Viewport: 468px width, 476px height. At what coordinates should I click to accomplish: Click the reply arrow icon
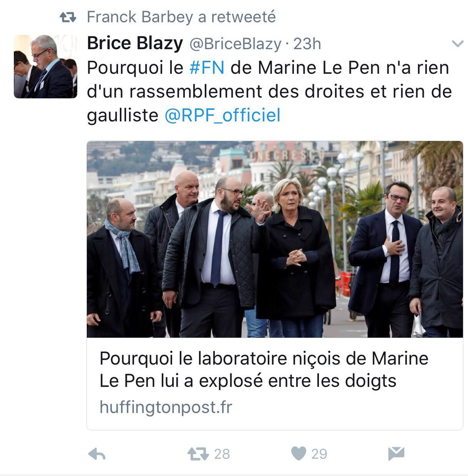point(97,454)
